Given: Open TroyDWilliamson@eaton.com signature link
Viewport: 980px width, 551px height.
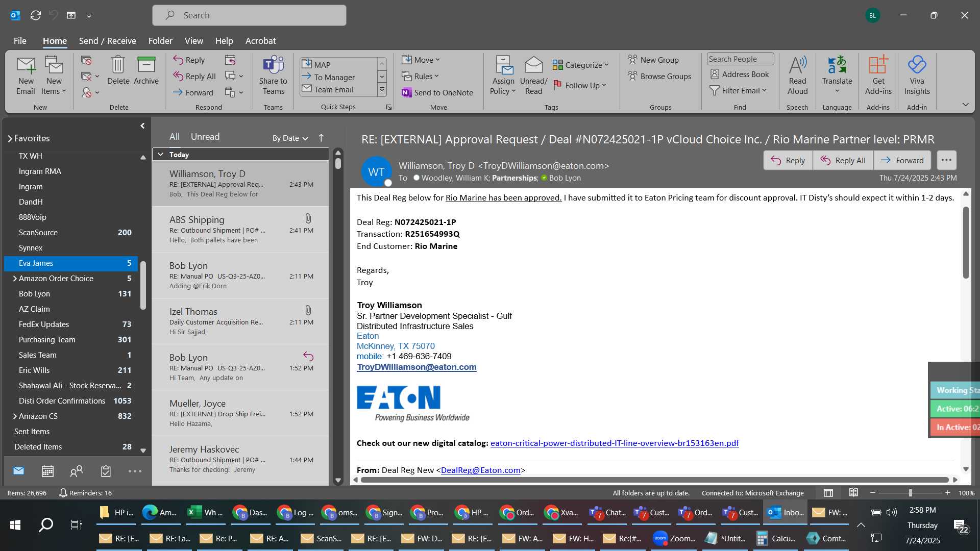Looking at the screenshot, I should [x=416, y=367].
